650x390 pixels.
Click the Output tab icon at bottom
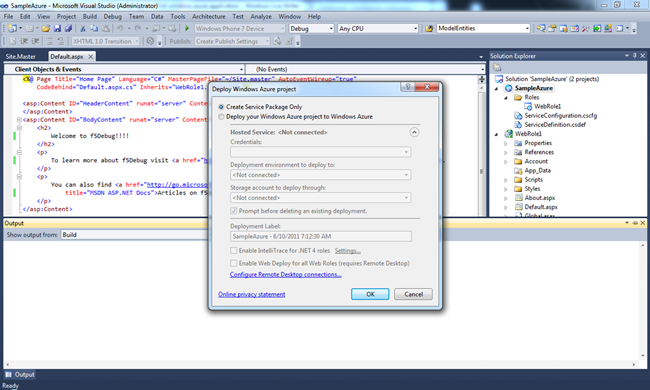coord(8,375)
